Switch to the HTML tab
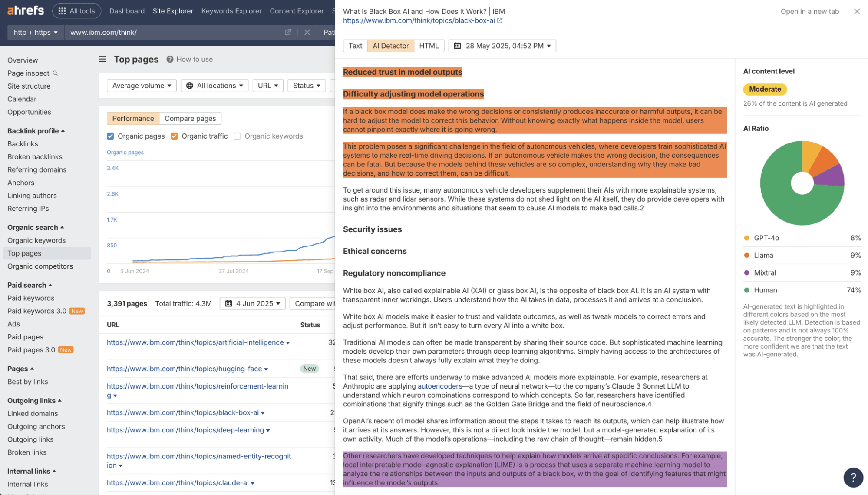This screenshot has height=495, width=868. tap(429, 46)
